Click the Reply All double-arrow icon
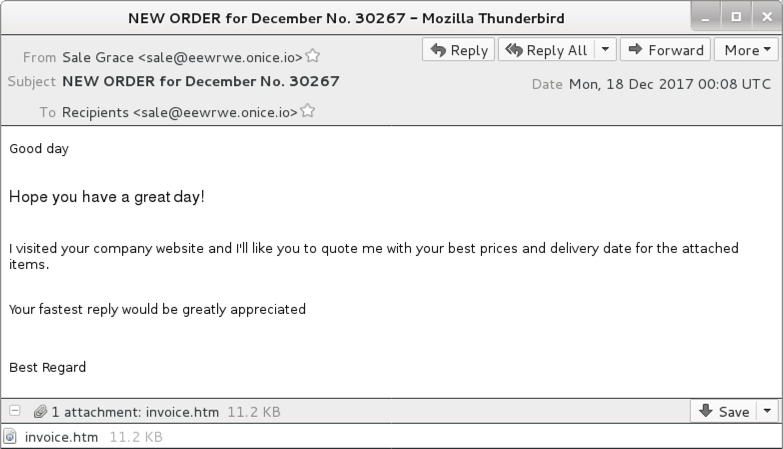This screenshot has width=783, height=449. pyautogui.click(x=513, y=50)
